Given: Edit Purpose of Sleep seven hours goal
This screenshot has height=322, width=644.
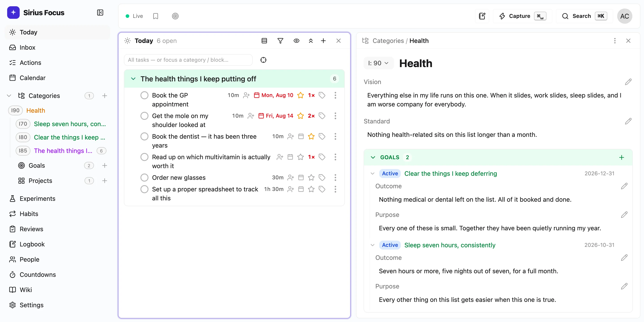Looking at the screenshot, I should [624, 286].
